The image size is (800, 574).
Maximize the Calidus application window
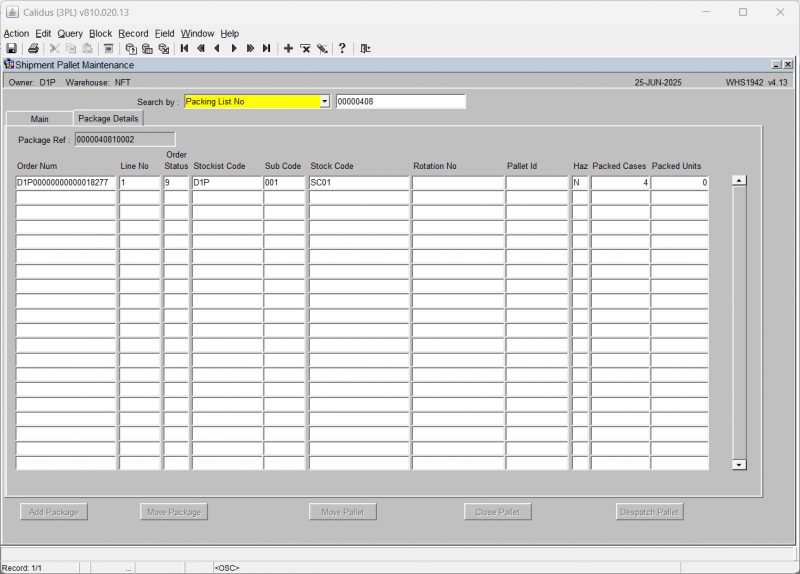(743, 12)
